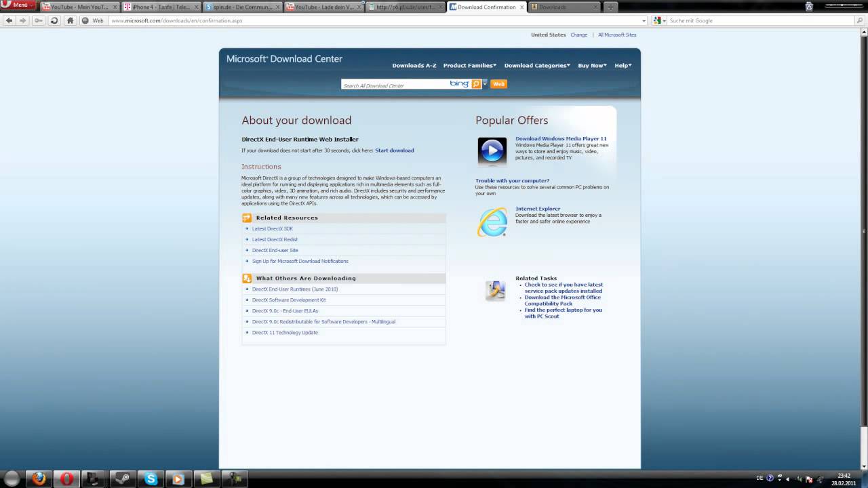Click the volume icon in system tray

pos(800,479)
